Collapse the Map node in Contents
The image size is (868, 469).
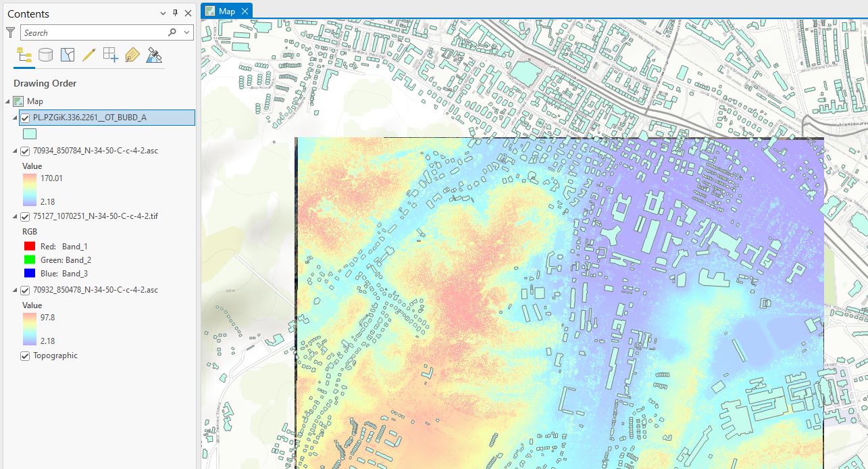click(7, 101)
